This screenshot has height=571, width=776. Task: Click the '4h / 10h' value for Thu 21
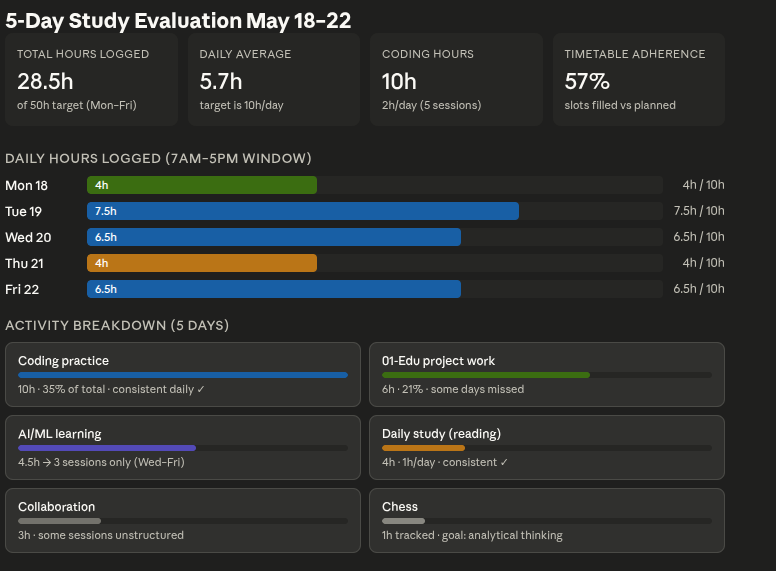coord(703,263)
